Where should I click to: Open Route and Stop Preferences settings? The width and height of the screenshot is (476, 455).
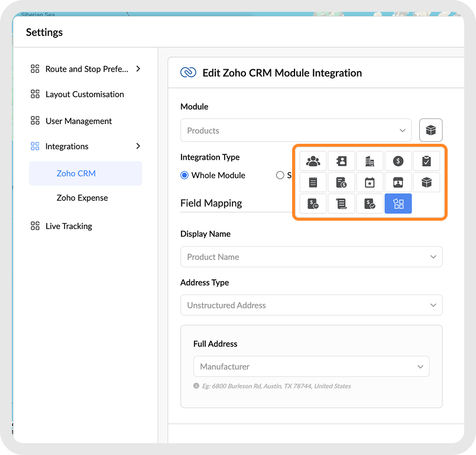[86, 69]
